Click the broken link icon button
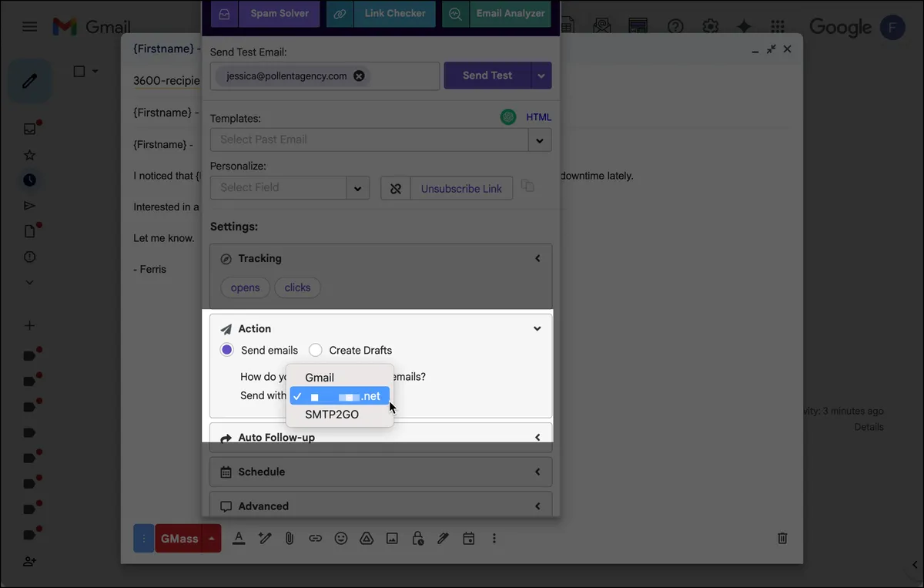Image resolution: width=924 pixels, height=588 pixels. [x=396, y=188]
